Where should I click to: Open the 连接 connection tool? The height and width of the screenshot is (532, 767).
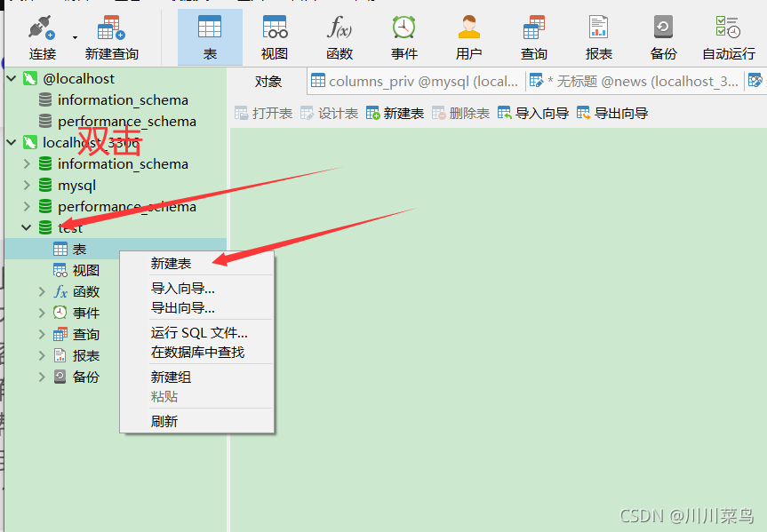click(x=42, y=37)
